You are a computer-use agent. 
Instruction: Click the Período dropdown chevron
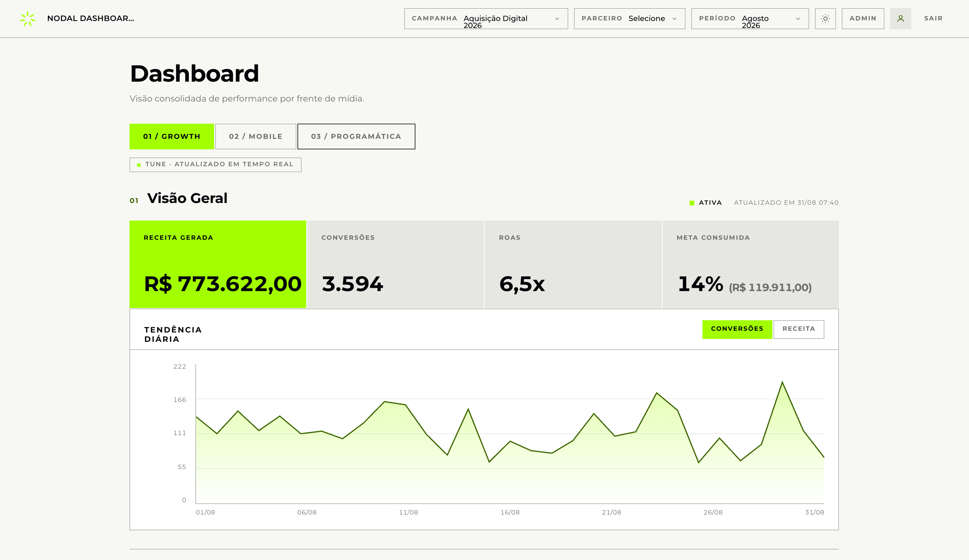(x=798, y=19)
